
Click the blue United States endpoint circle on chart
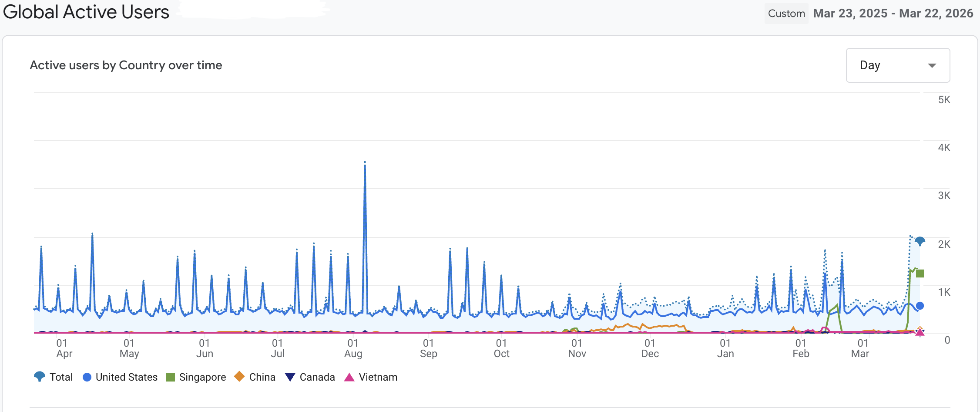[x=920, y=306]
